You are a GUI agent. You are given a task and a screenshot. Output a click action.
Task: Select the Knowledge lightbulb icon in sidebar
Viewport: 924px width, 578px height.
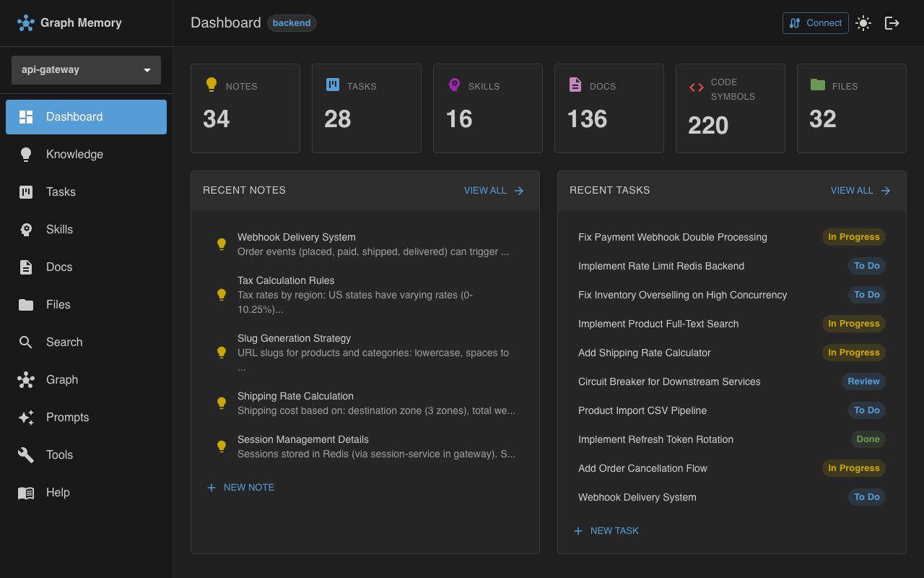(25, 154)
